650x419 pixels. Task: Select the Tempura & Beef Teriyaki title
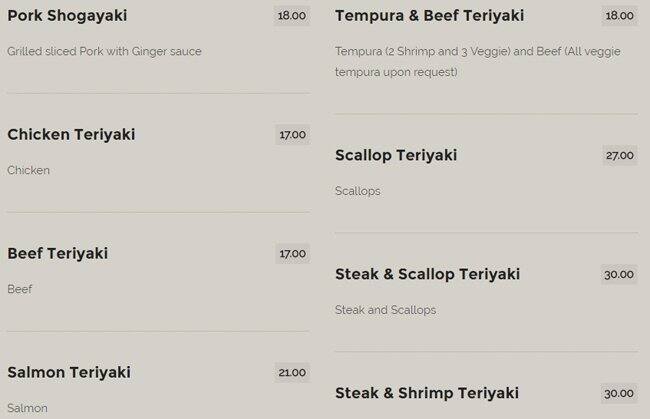[x=429, y=16]
